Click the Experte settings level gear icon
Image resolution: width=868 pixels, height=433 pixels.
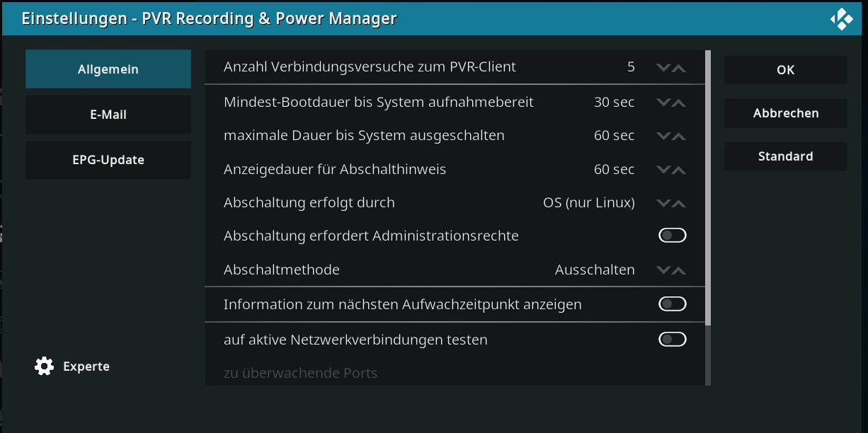pyautogui.click(x=44, y=366)
